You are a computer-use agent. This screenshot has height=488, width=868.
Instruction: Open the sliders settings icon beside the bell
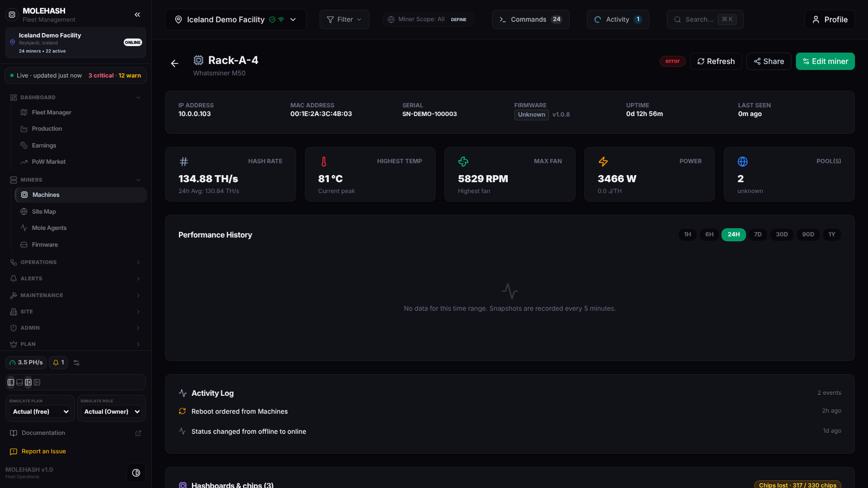[76, 363]
